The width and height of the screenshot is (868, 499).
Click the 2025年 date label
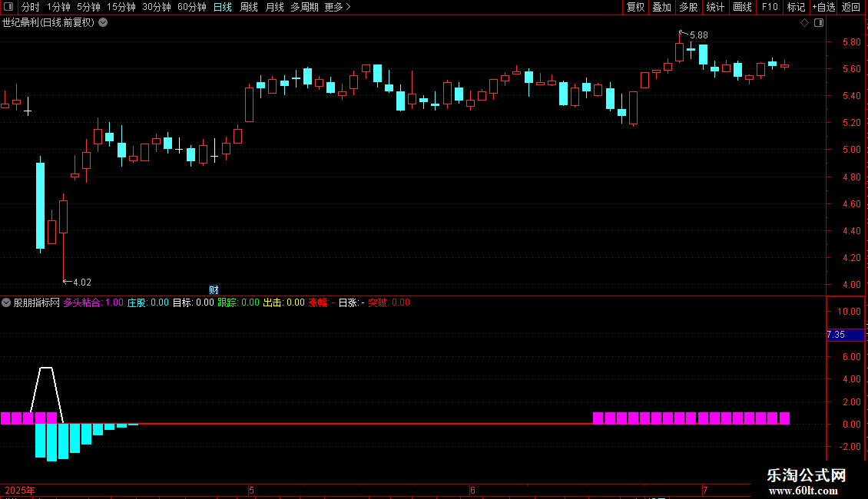click(20, 490)
